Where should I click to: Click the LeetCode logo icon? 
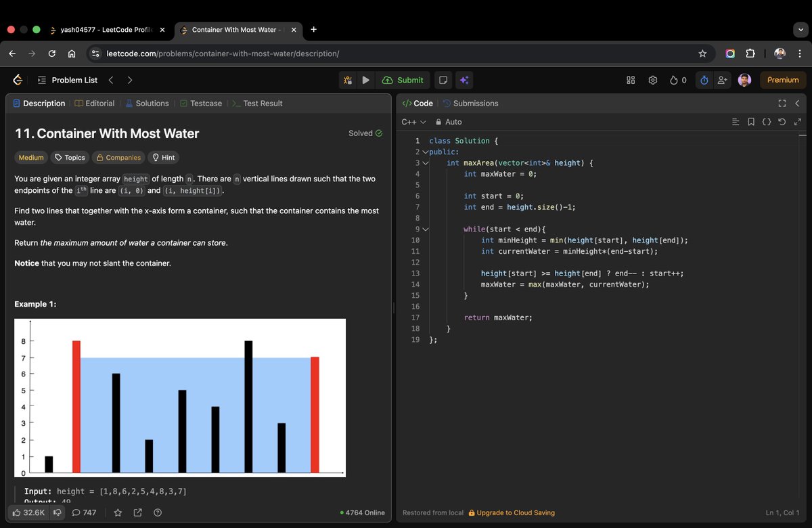(18, 80)
